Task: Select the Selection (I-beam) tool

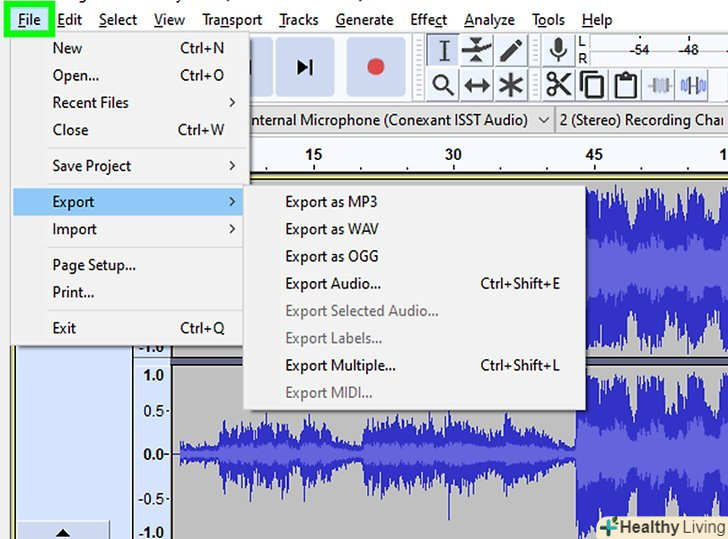Action: (444, 50)
